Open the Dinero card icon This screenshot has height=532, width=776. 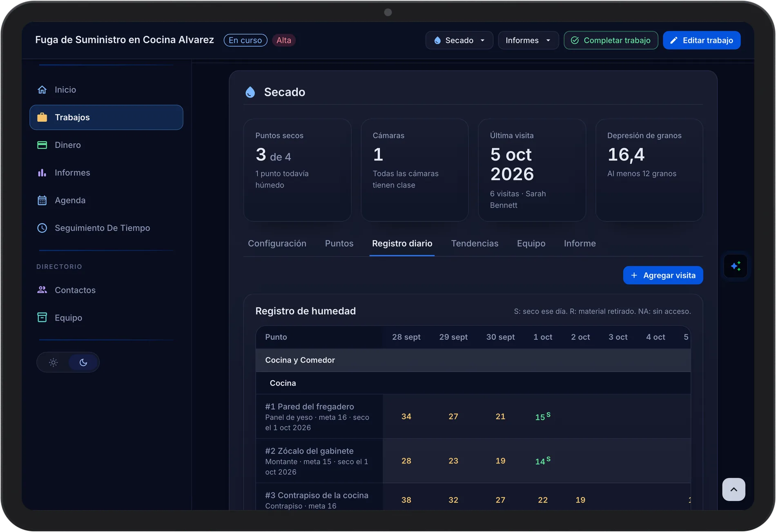(42, 145)
